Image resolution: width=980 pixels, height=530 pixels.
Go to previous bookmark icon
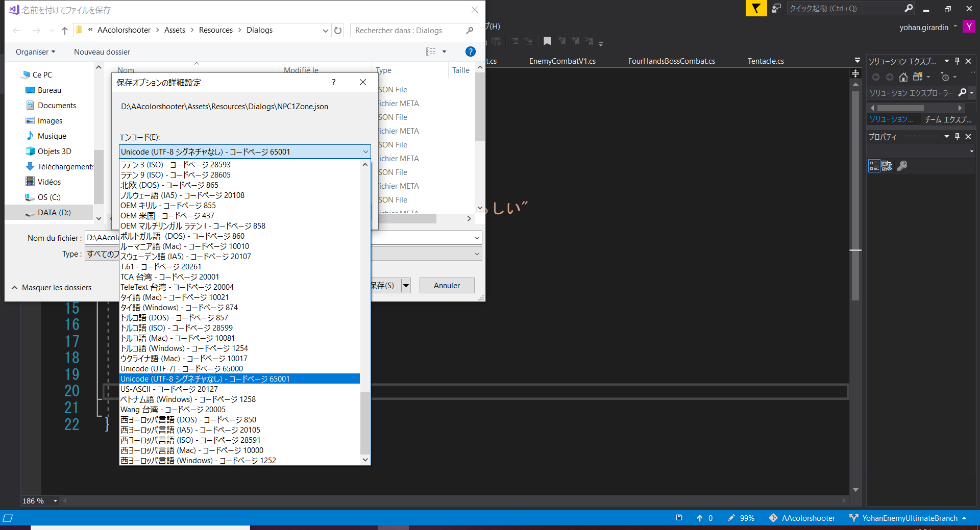pos(561,41)
